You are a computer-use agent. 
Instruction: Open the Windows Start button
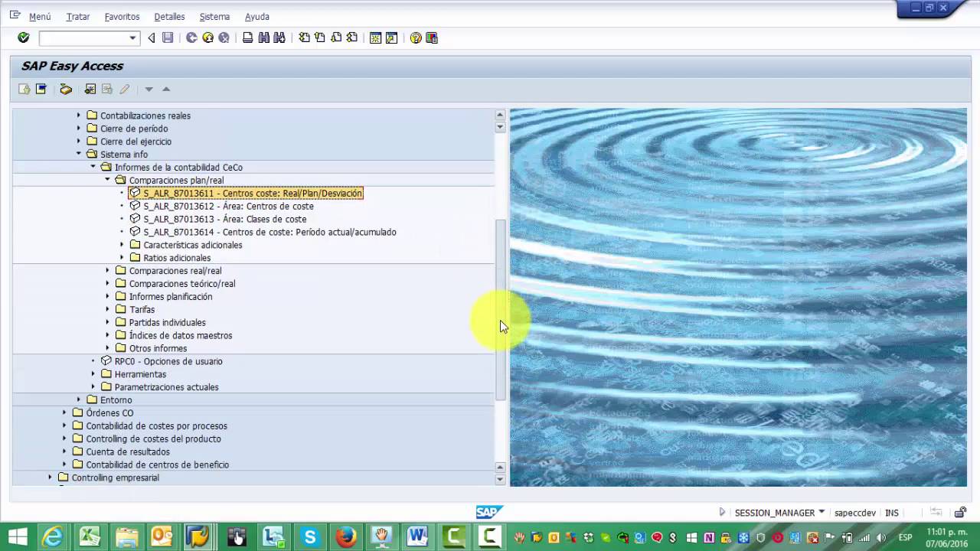(x=17, y=537)
